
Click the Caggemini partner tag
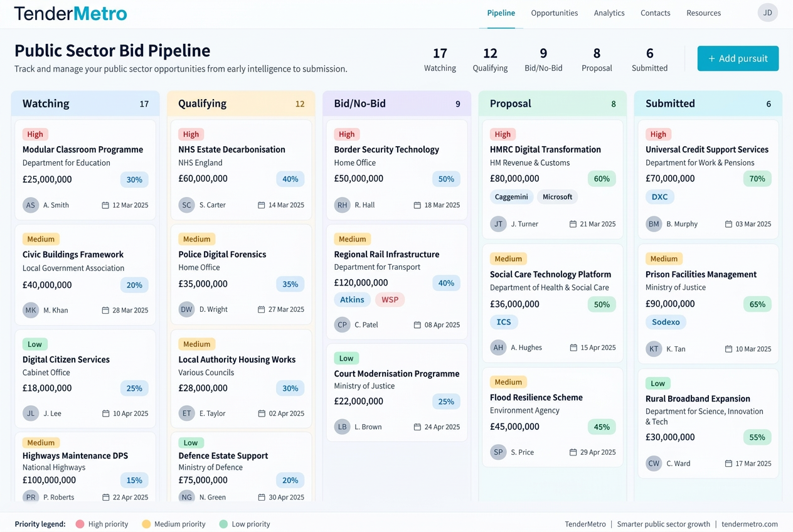(x=511, y=197)
